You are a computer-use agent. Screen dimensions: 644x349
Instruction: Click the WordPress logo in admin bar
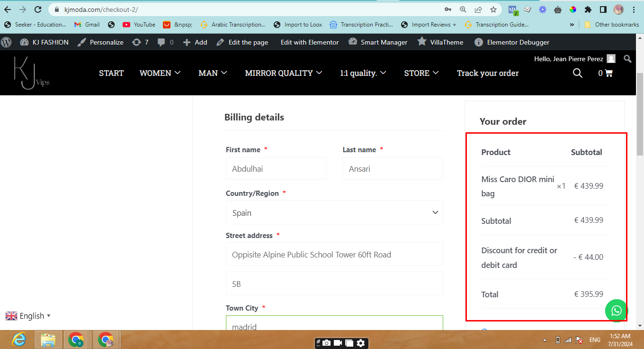[6, 42]
